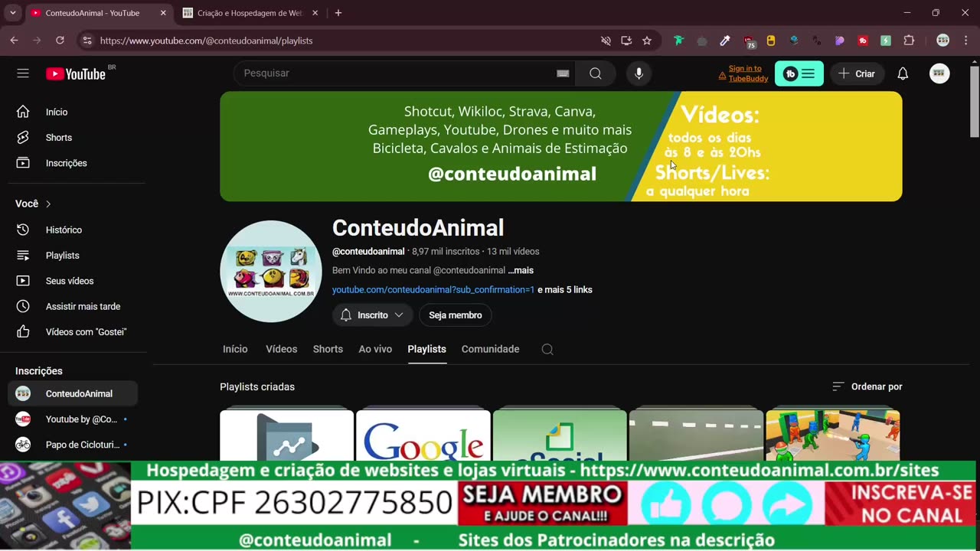Open the ConteudoAnimal subscription in sidebar
This screenshot has height=551, width=980.
(73, 393)
